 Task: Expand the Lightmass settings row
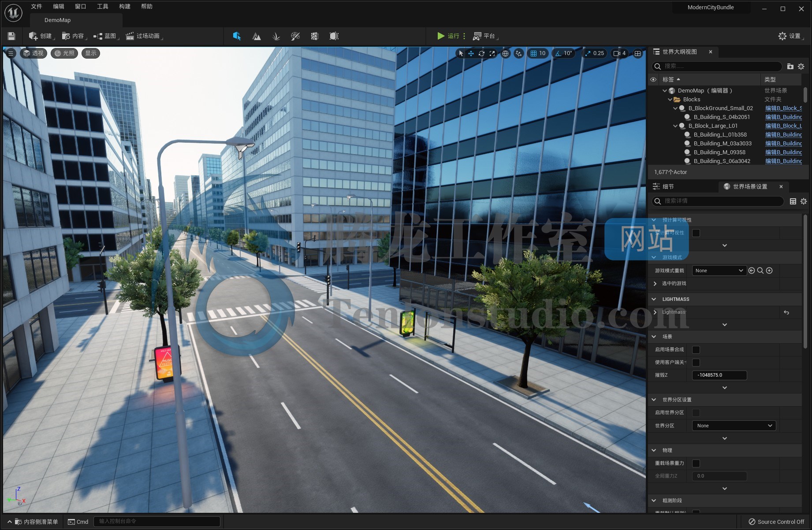pos(655,312)
